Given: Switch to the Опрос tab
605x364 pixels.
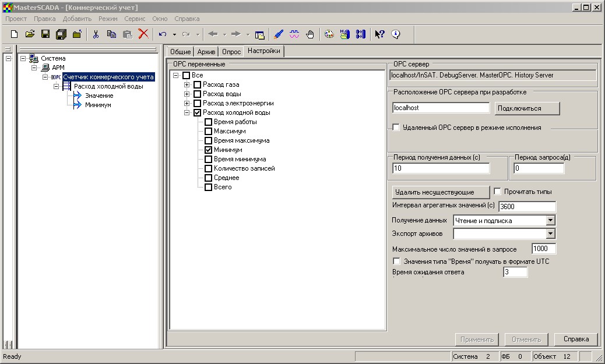Looking at the screenshot, I should [231, 52].
